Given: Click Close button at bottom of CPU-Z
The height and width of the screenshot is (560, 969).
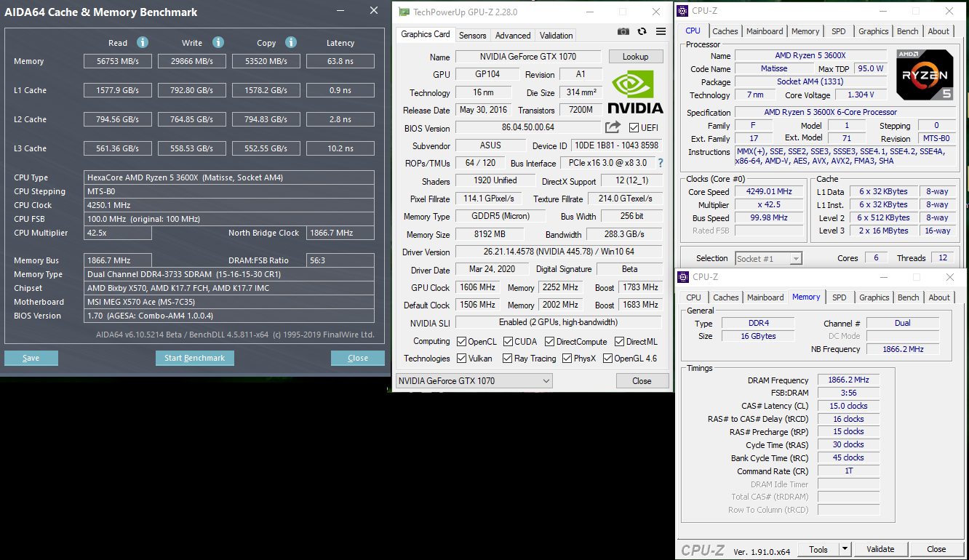Looking at the screenshot, I should pyautogui.click(x=936, y=549).
